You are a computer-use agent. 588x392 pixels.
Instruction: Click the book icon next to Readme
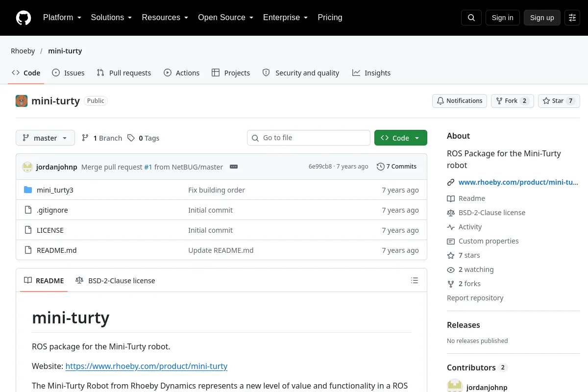(451, 198)
